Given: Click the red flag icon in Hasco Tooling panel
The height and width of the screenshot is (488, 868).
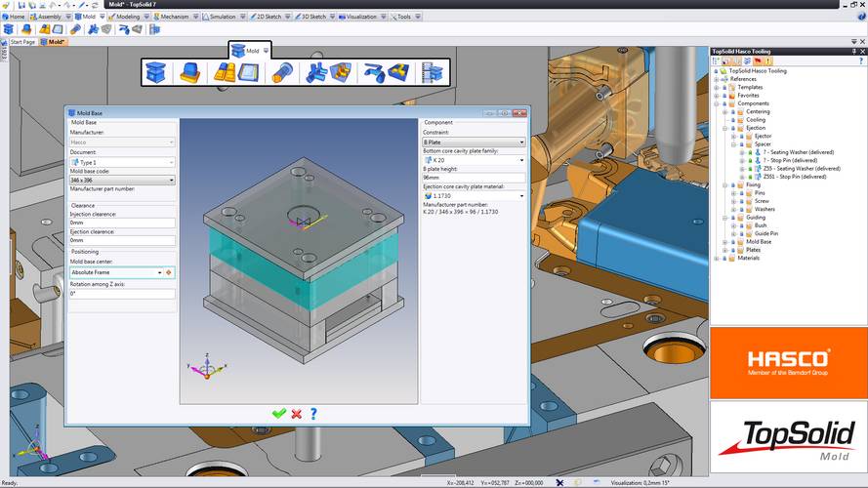Looking at the screenshot, I should click(x=759, y=61).
